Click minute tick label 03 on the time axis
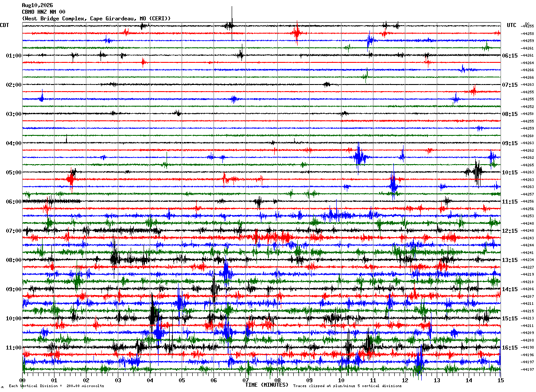536x392 pixels. click(x=118, y=380)
